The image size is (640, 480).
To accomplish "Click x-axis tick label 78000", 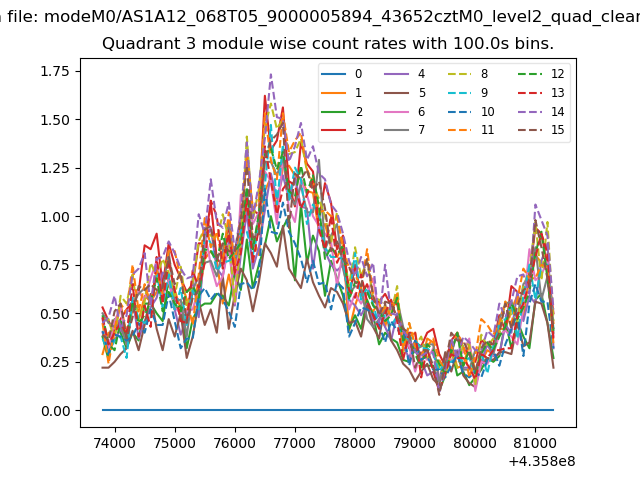I will click(x=355, y=443).
